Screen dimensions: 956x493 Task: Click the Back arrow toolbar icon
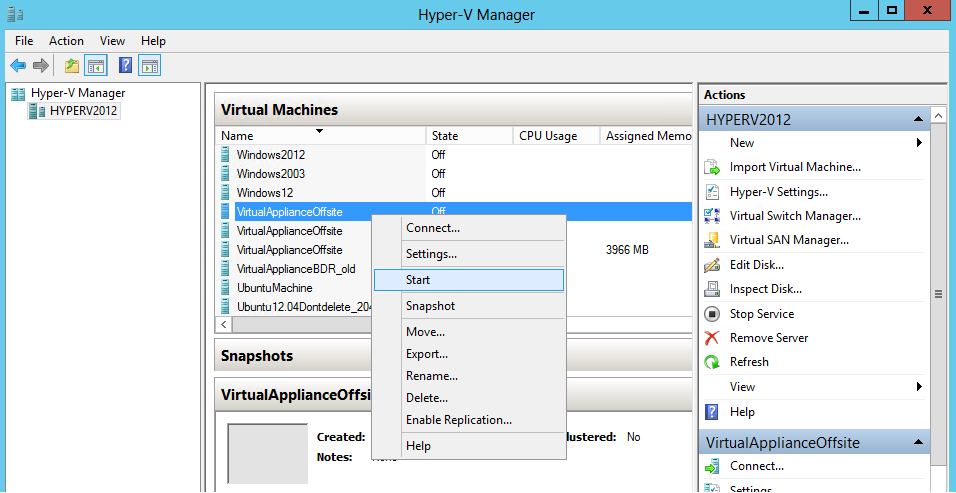click(18, 65)
